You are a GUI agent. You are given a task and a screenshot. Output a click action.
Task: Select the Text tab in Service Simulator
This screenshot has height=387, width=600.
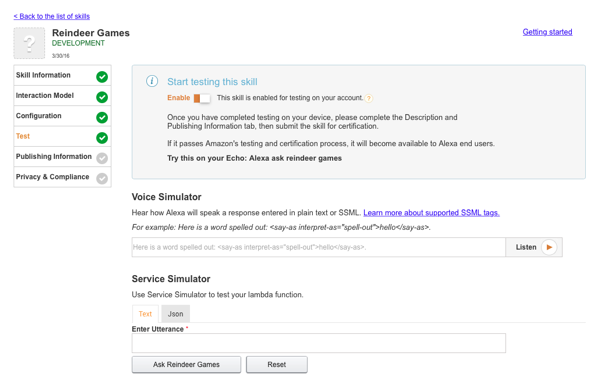point(145,314)
